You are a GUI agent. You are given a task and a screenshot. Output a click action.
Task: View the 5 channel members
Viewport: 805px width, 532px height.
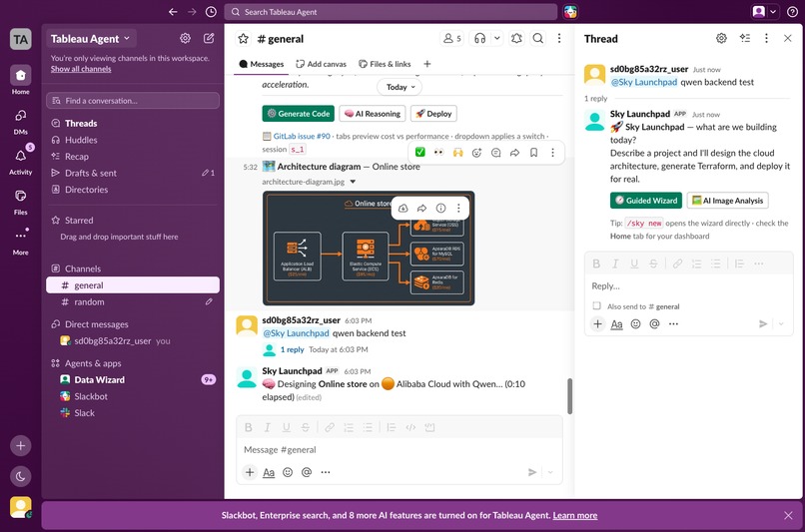coord(452,39)
